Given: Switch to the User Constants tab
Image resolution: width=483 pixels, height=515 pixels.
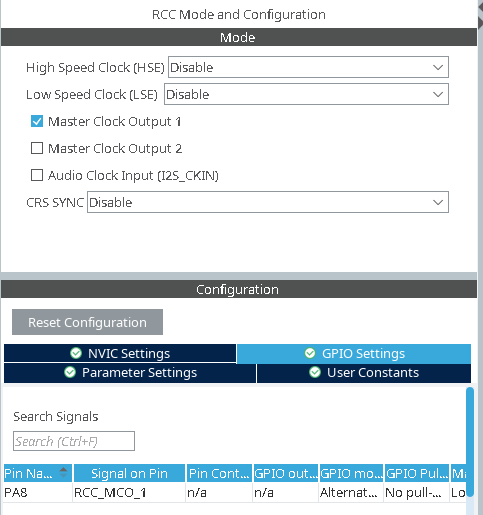Looking at the screenshot, I should (364, 373).
